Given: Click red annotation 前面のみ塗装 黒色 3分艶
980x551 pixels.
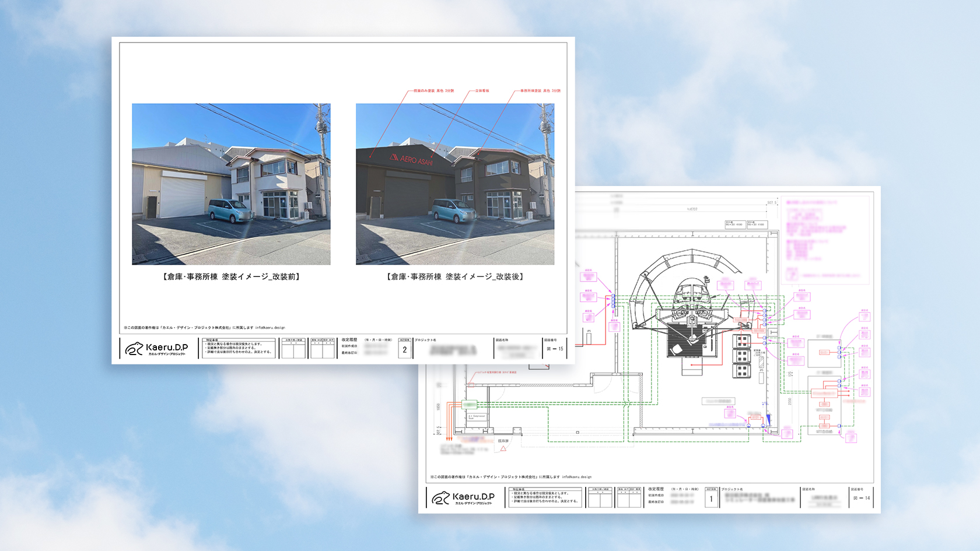Looking at the screenshot, I should point(433,91).
